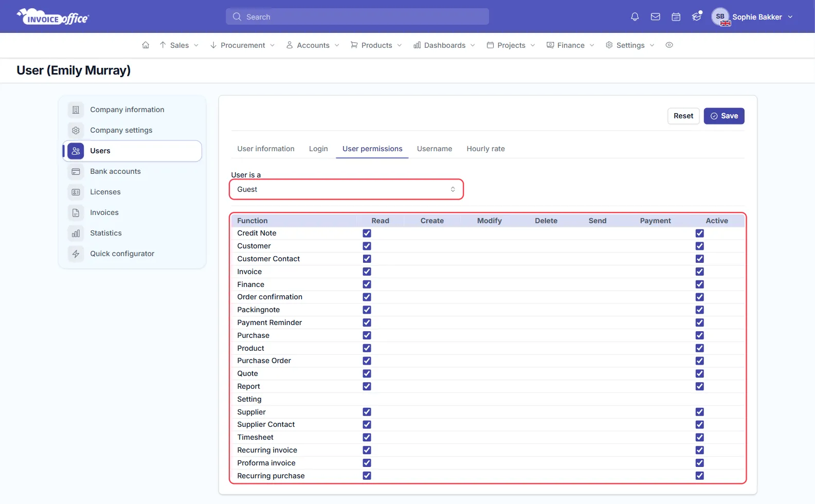Click the Quick configurator lightning icon
The width and height of the screenshot is (815, 504).
pos(76,254)
